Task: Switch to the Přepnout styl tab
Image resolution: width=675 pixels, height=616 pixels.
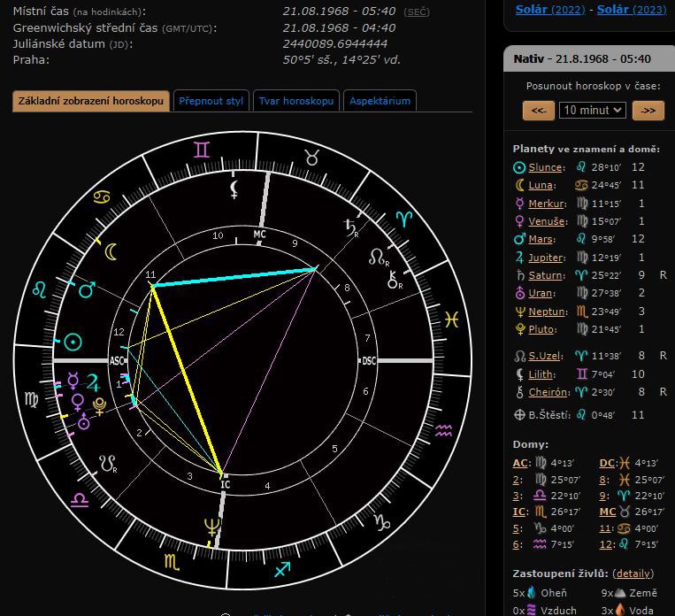Action: point(211,101)
